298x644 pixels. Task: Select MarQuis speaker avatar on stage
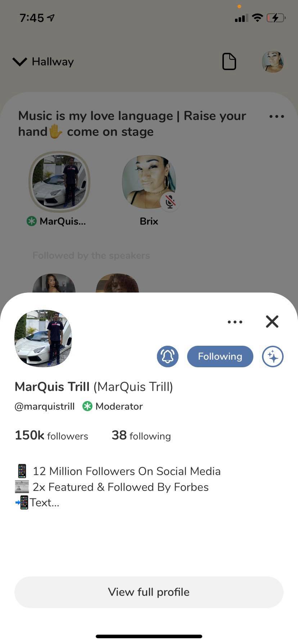pyautogui.click(x=59, y=182)
